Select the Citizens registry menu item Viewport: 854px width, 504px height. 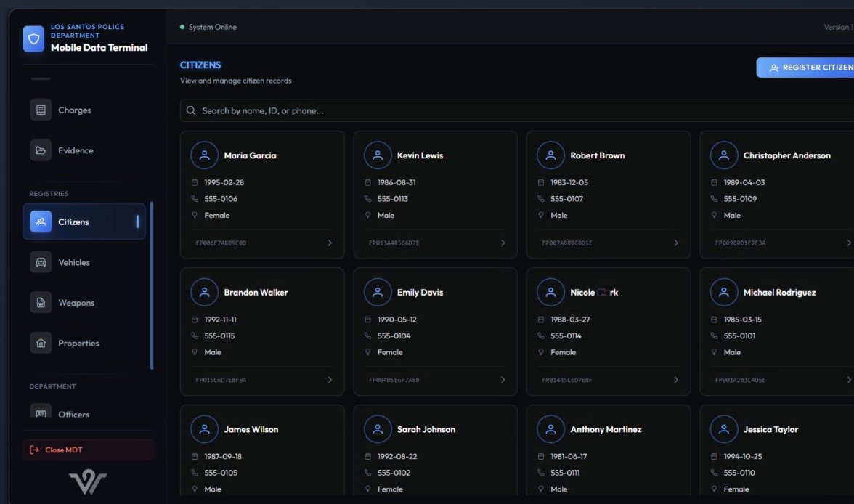click(x=84, y=222)
